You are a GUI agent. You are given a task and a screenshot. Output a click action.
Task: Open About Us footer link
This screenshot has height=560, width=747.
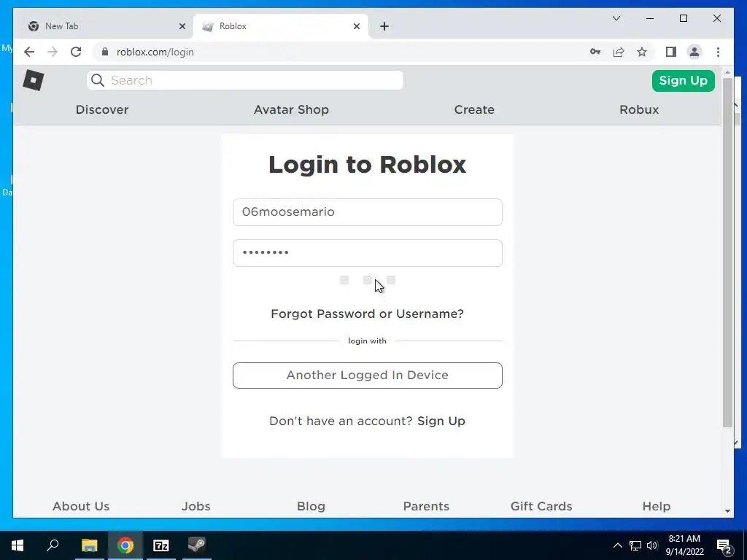click(81, 506)
